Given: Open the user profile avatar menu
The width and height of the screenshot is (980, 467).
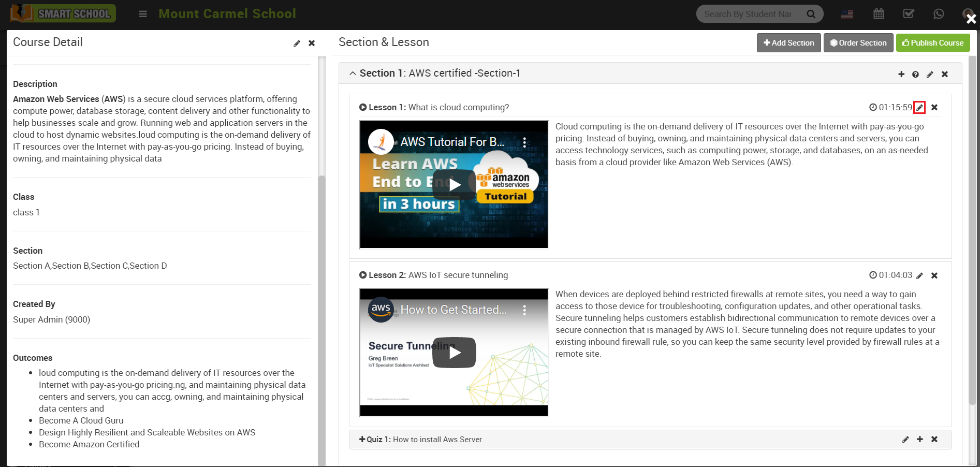Looking at the screenshot, I should [969, 13].
